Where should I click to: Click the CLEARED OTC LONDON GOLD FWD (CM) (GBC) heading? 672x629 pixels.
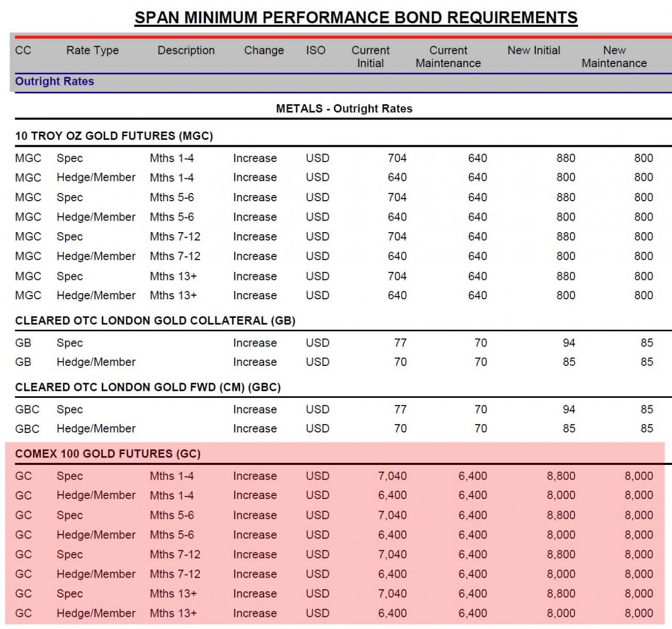148,387
